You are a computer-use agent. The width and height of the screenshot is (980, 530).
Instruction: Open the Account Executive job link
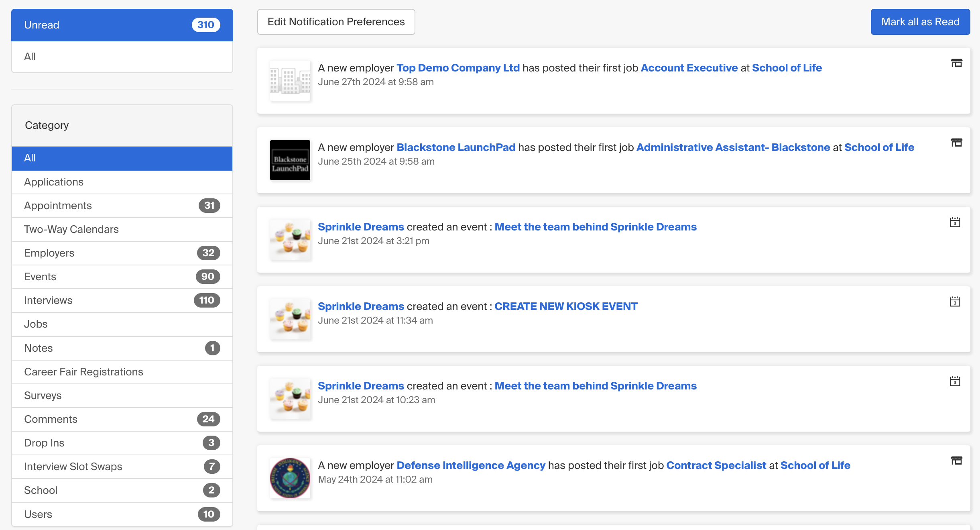tap(689, 68)
